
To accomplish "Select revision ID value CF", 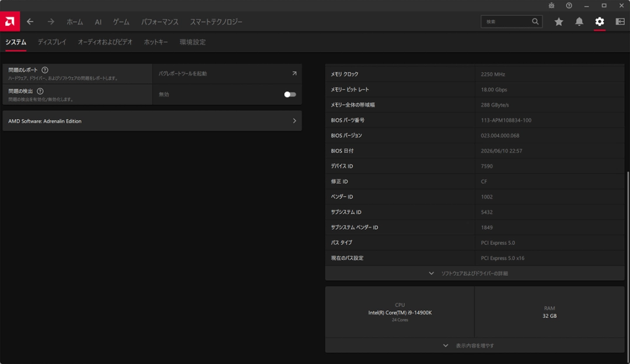I will [484, 181].
